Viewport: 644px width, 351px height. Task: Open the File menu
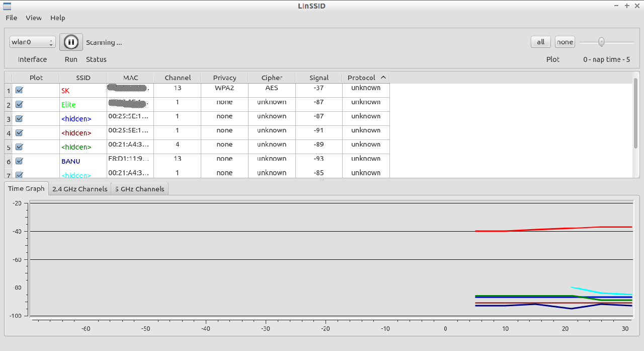click(x=12, y=18)
